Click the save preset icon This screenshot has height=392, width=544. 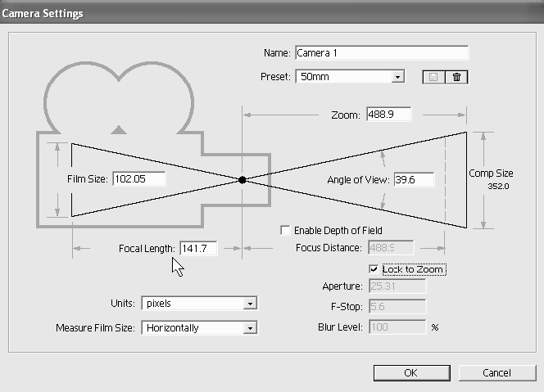[433, 77]
